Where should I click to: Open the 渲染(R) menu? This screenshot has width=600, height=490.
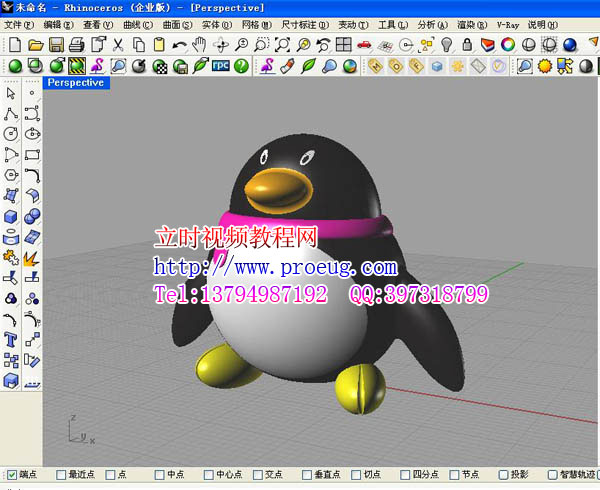(x=472, y=25)
